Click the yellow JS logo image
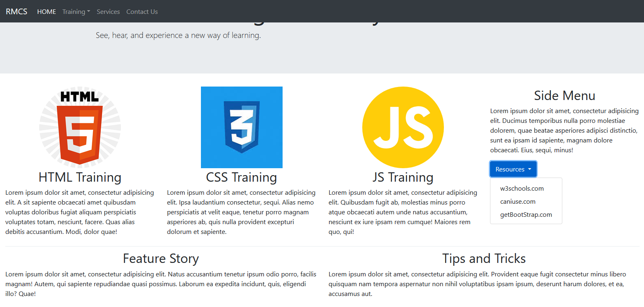This screenshot has height=307, width=644. tap(403, 127)
